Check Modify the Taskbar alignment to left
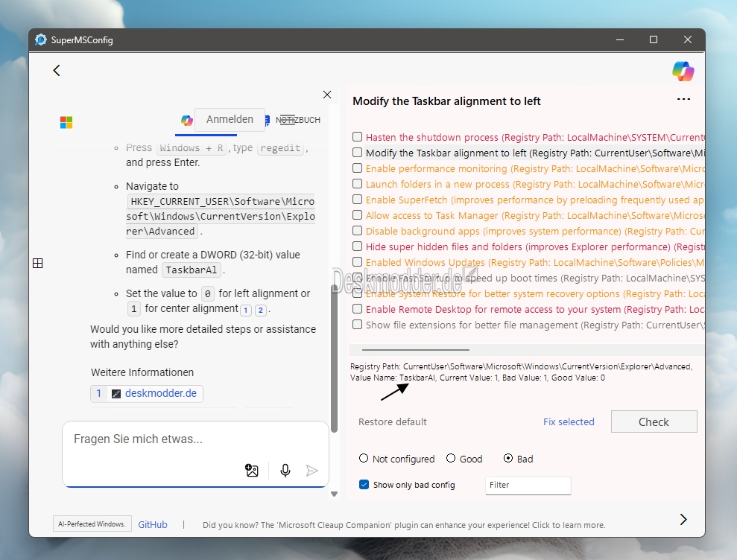The height and width of the screenshot is (560, 737). pyautogui.click(x=357, y=153)
